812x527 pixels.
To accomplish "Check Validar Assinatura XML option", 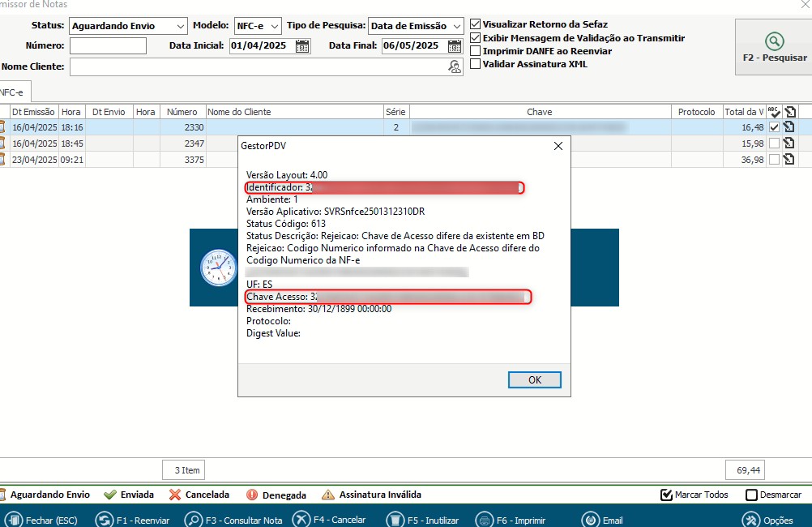I will click(476, 64).
